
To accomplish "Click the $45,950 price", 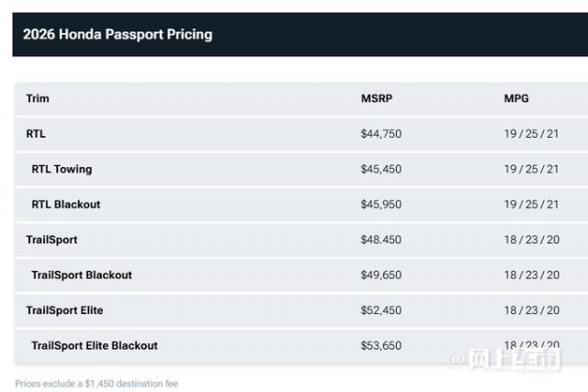I will click(381, 205).
